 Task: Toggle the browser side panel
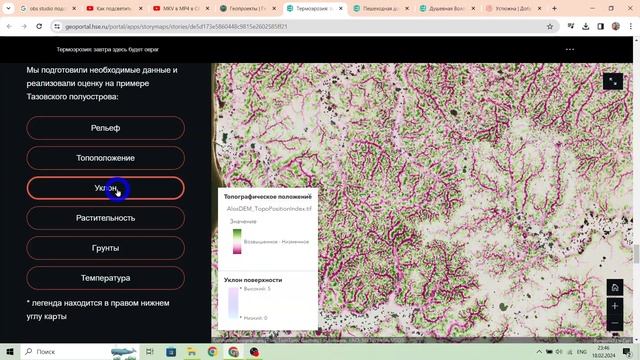pyautogui.click(x=600, y=26)
